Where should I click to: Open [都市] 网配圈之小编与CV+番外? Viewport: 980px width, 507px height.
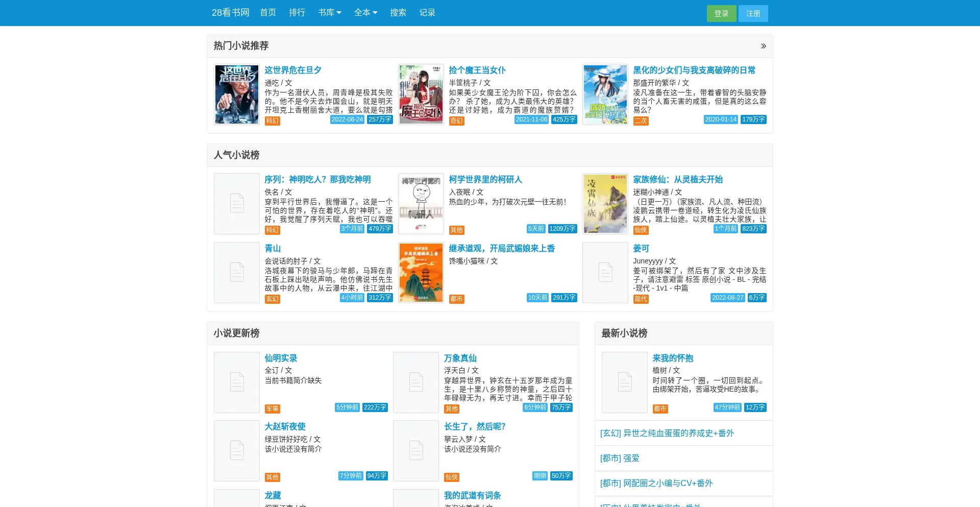pos(656,484)
